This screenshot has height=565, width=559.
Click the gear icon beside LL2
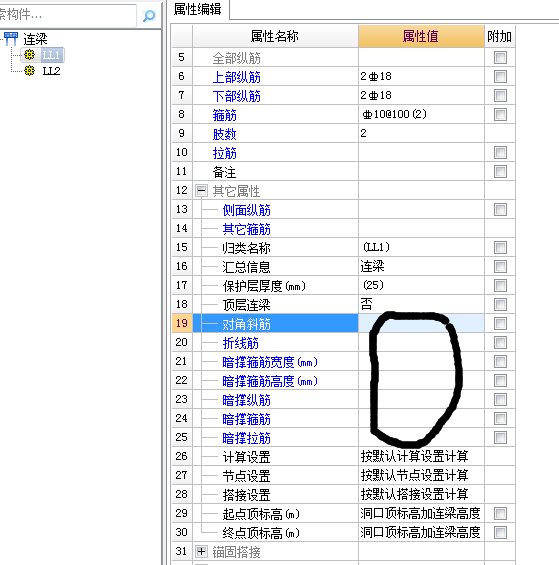30,71
